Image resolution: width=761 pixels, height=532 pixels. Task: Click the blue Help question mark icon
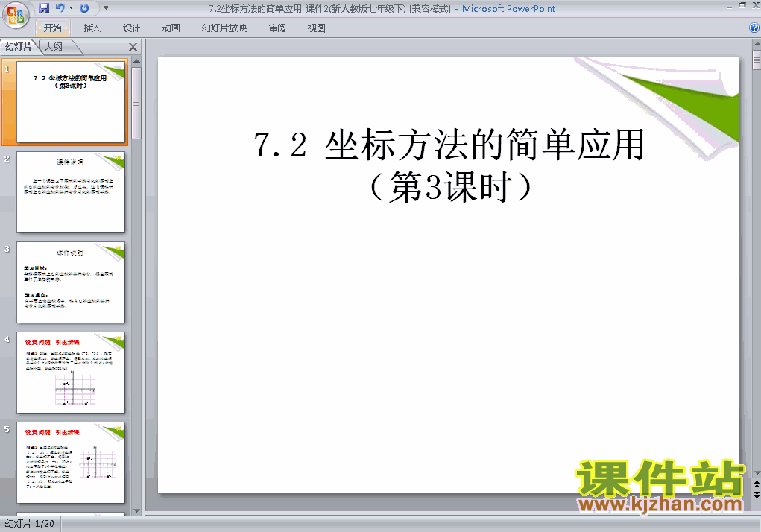tap(754, 28)
